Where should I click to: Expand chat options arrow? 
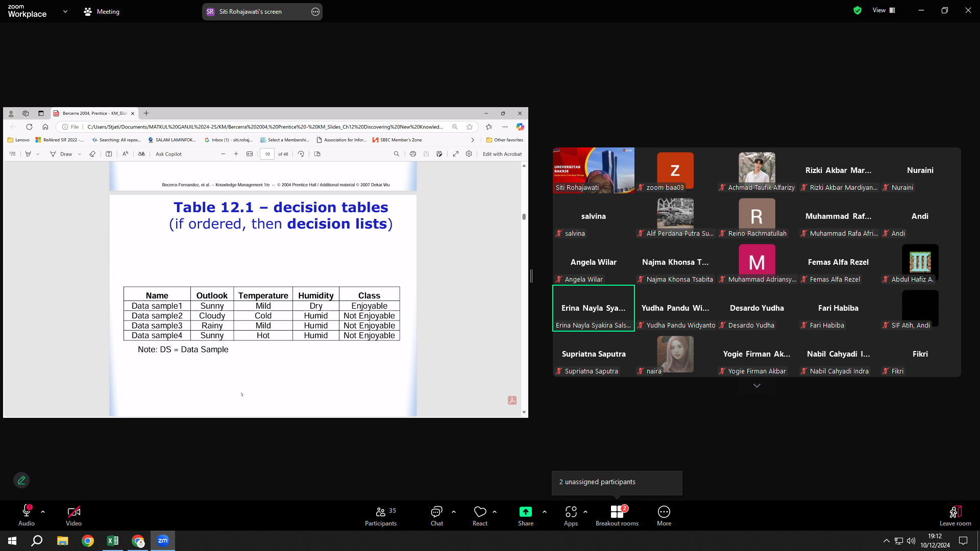coord(454,511)
